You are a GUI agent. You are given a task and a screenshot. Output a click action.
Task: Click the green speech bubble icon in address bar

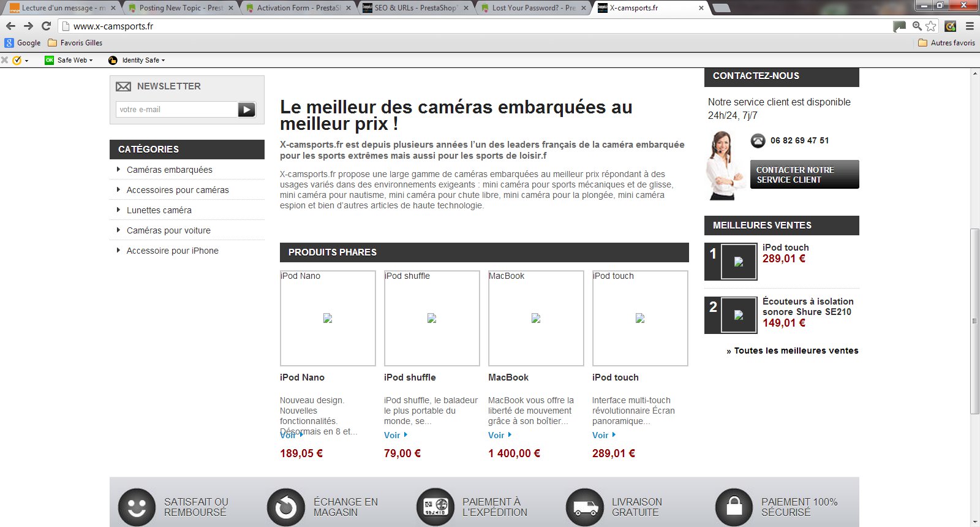899,26
